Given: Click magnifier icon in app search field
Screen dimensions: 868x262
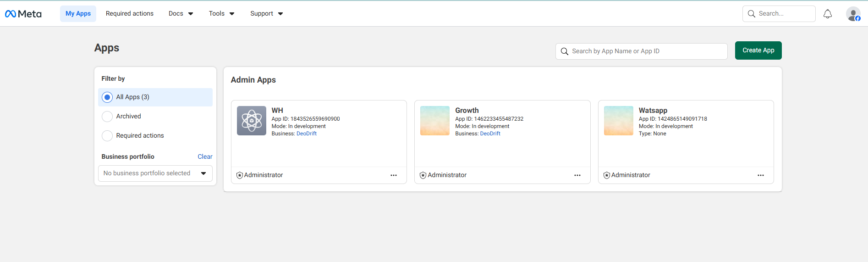Looking at the screenshot, I should point(565,51).
